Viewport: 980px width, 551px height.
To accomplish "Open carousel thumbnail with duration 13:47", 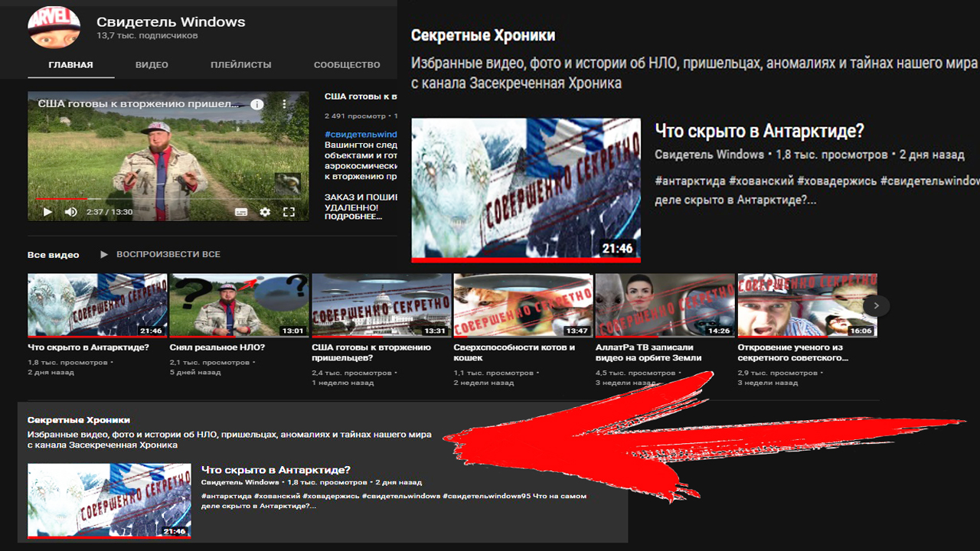I will (523, 305).
